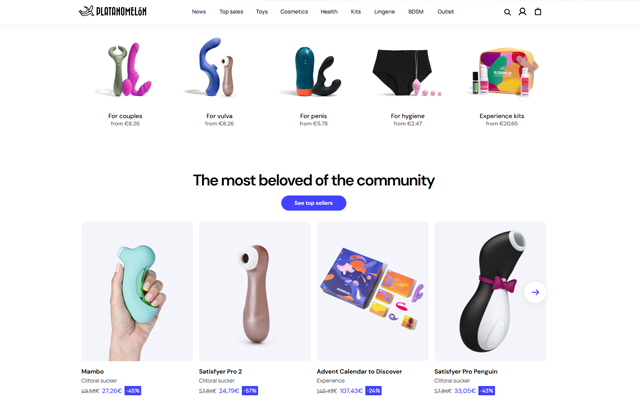Open the user account icon
640x400 pixels.
522,12
